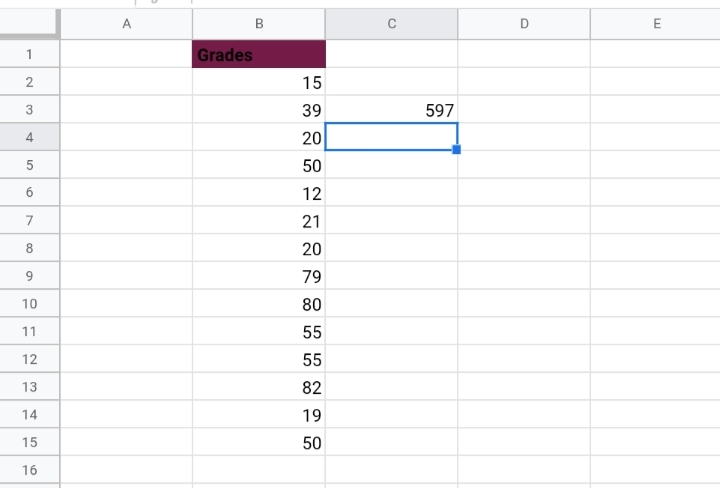Click the blue fill handle of cell C4
Screen dimensions: 720x488
pos(456,150)
